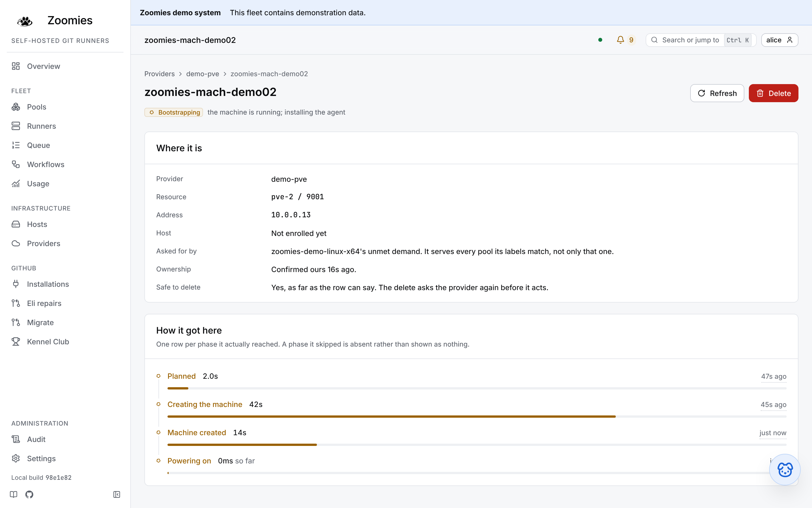Open the docs book icon
The height and width of the screenshot is (508, 812).
[14, 494]
